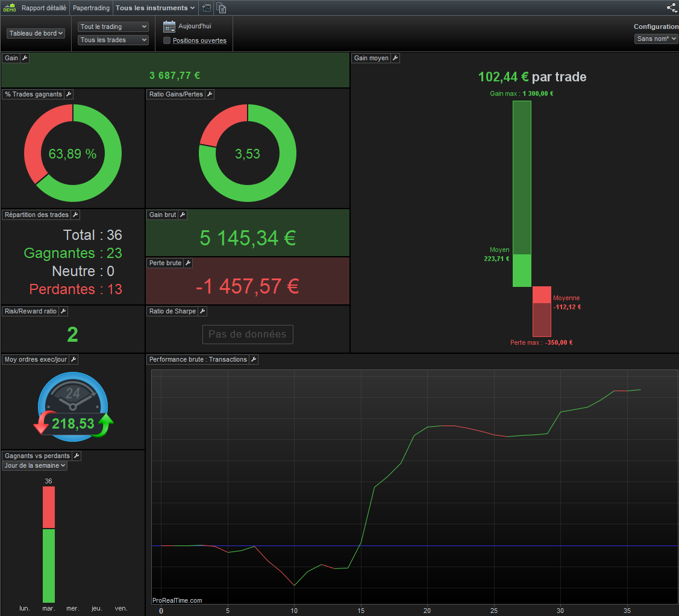Click the Neutre : 0 text
Screen dimensions: 679x616
83,271
